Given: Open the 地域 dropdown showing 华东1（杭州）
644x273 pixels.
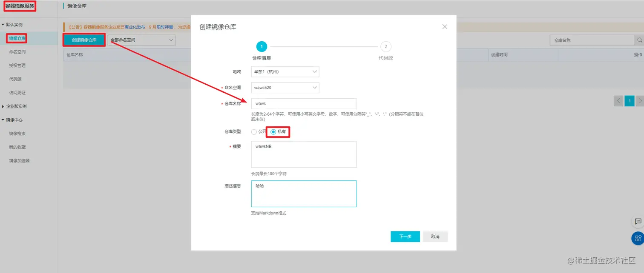Looking at the screenshot, I should 285,71.
